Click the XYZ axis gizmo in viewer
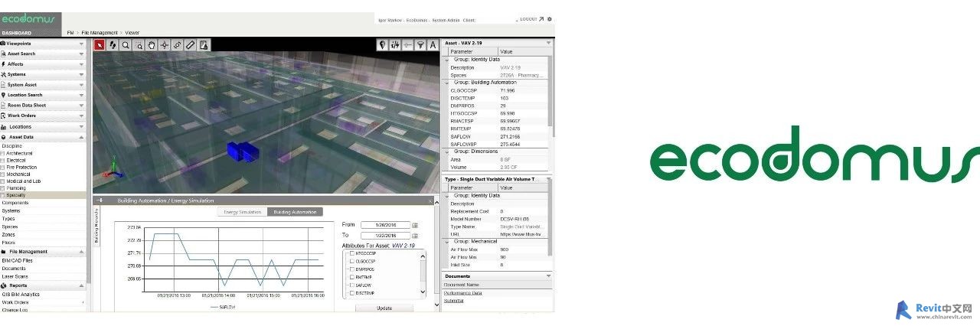 (x=113, y=168)
